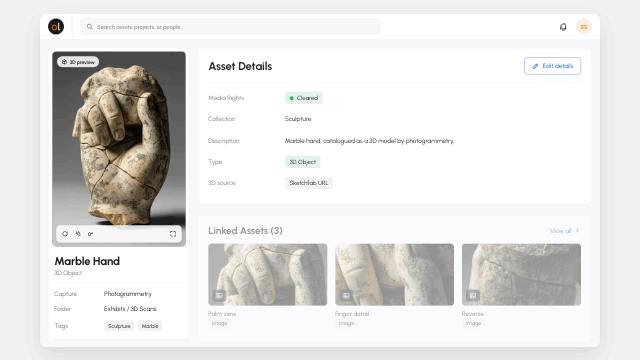
Task: Click the Sculpture tag chip
Action: tap(119, 326)
